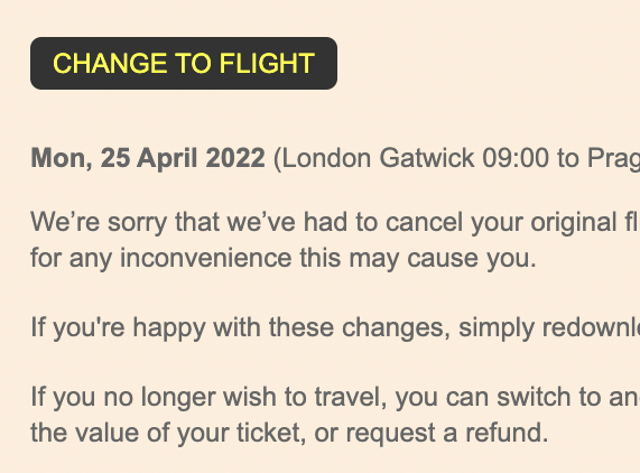This screenshot has width=640, height=473.
Task: Click the year 2022 in the bold date
Action: tap(236, 158)
